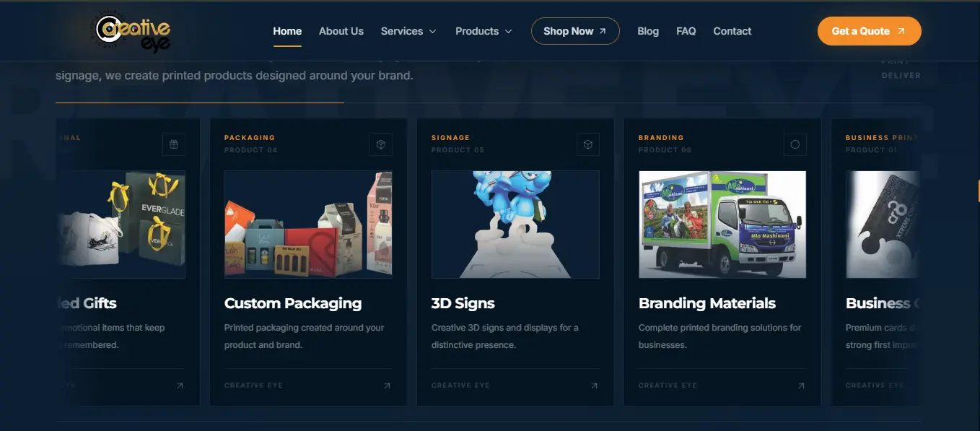
Task: Open the 3D Signs title link
Action: pos(463,303)
